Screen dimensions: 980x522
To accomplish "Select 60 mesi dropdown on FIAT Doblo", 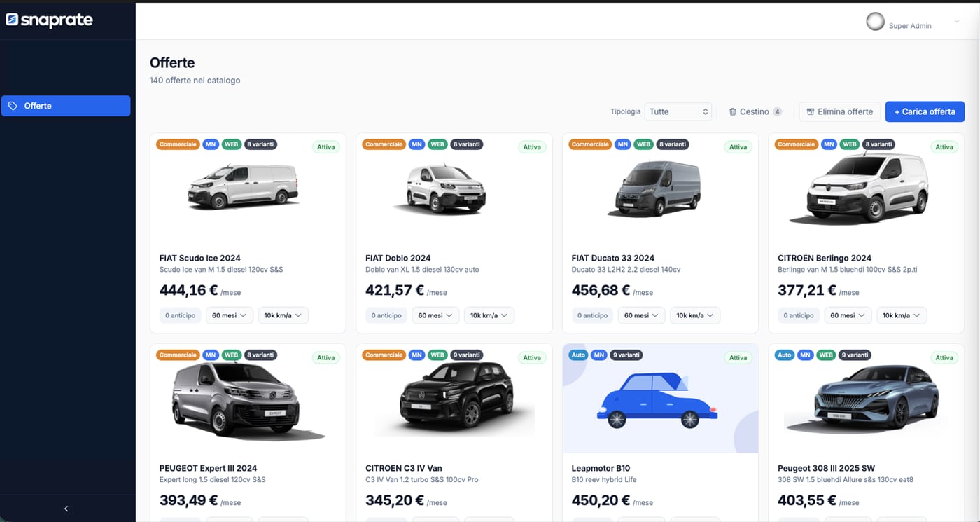I will coord(435,315).
